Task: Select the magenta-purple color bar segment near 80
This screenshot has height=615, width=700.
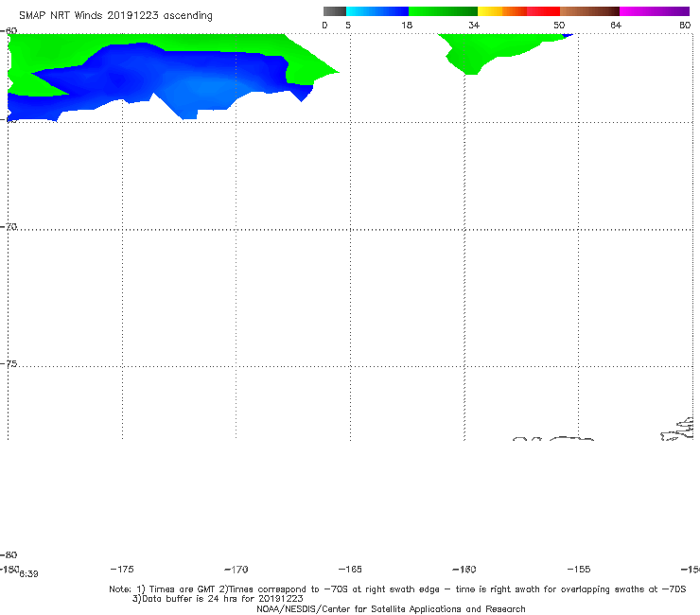Action: pyautogui.click(x=655, y=11)
